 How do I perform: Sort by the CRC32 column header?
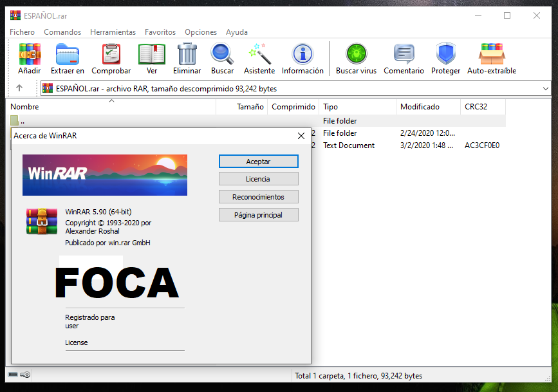coord(483,107)
